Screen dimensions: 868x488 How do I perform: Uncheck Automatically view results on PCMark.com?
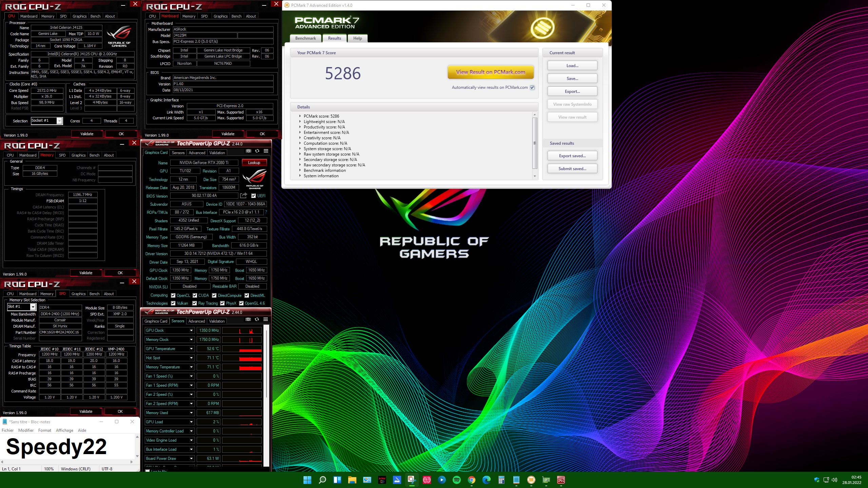532,87
